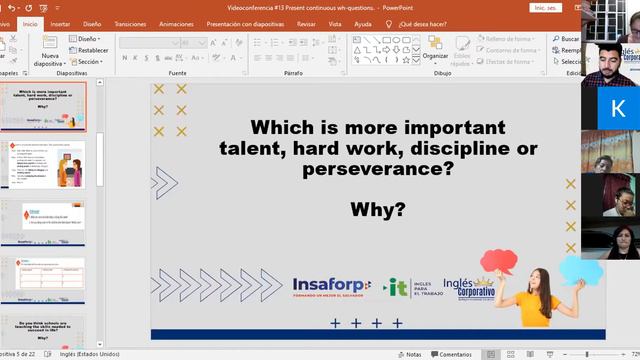This screenshot has width=640, height=360.
Task: Toggle italic (K) formatting
Action: [x=135, y=58]
